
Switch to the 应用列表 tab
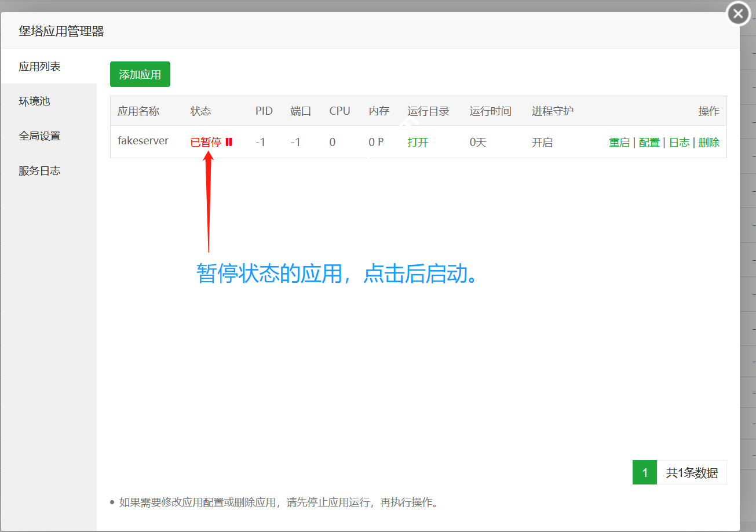point(39,67)
